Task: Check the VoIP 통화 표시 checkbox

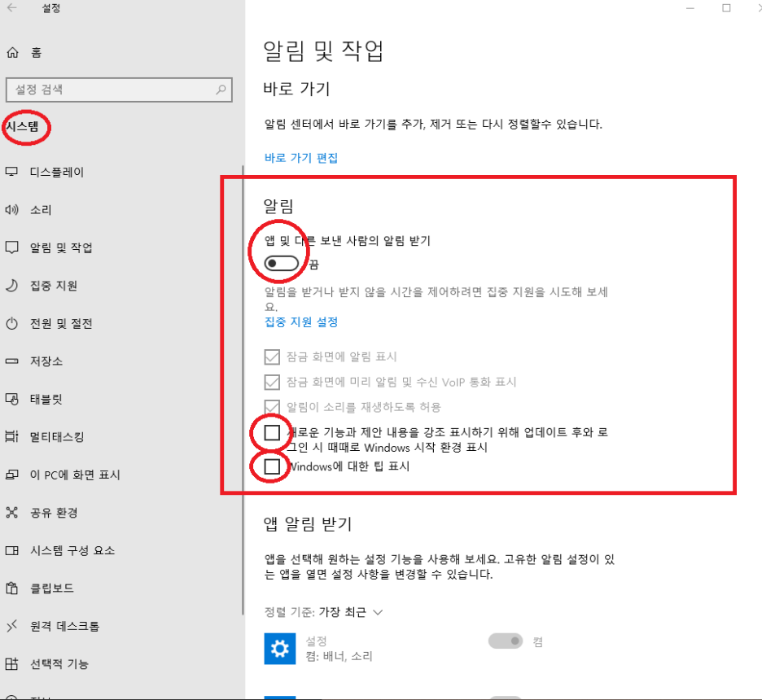Action: click(272, 382)
